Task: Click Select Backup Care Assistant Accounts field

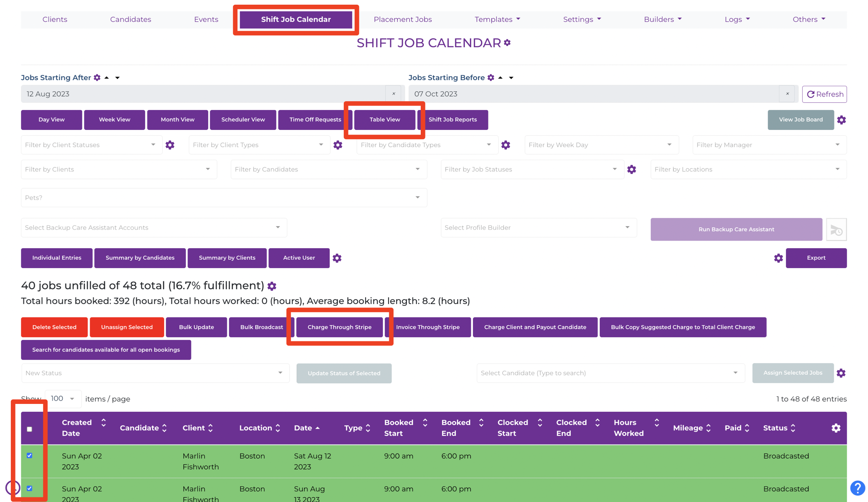Action: coord(154,228)
